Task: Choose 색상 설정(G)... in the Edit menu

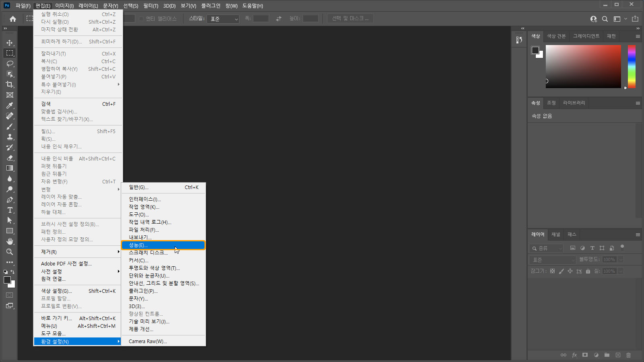Action: [x=78, y=291]
